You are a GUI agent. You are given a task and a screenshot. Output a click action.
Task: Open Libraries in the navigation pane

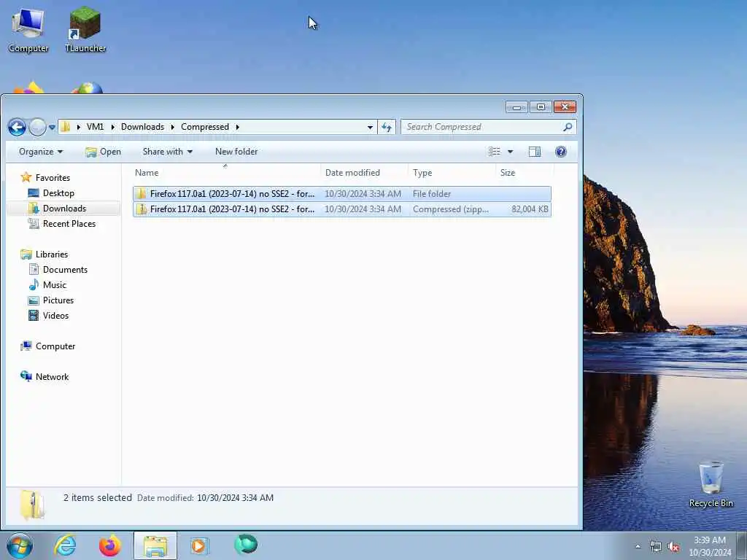point(44,254)
